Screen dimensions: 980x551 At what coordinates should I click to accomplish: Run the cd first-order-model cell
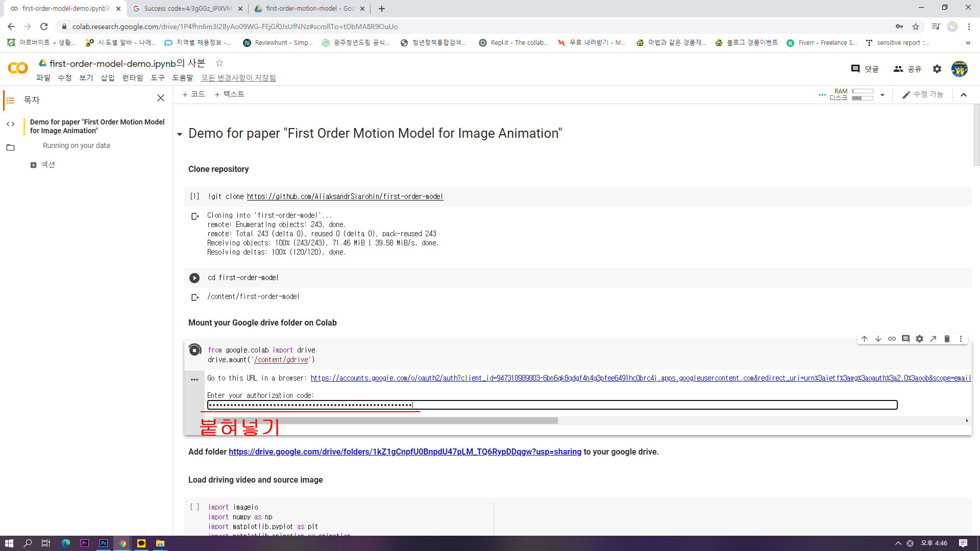[x=194, y=278]
